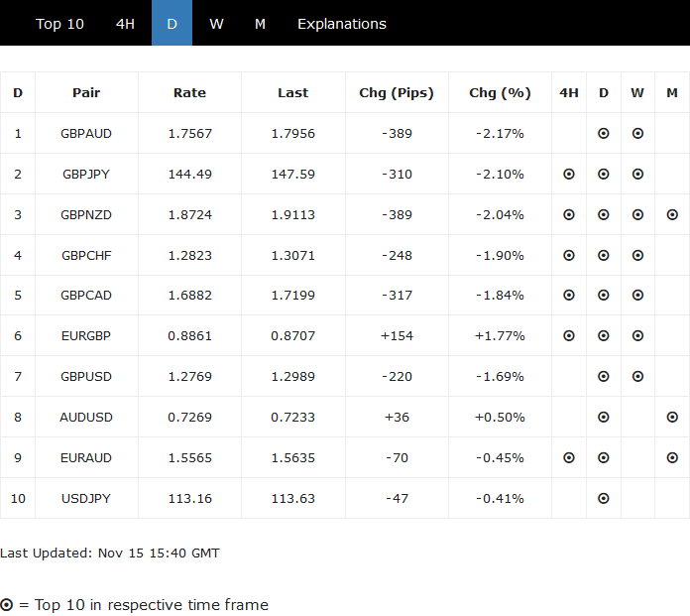This screenshot has height=616, width=690.
Task: Select the W weekly tab
Action: 216,24
